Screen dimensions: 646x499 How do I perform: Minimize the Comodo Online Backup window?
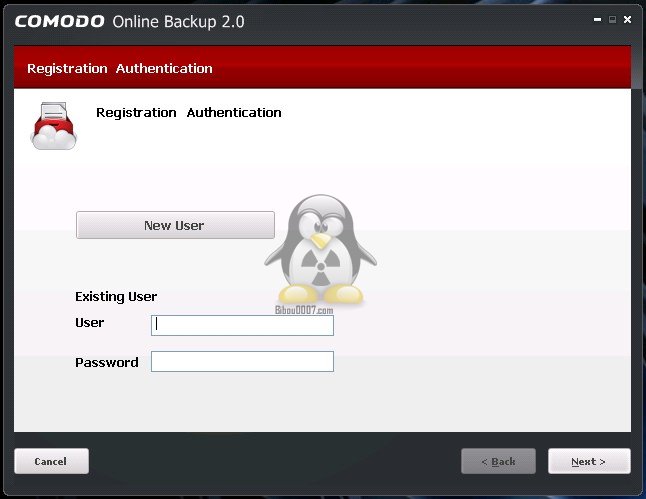tap(597, 19)
